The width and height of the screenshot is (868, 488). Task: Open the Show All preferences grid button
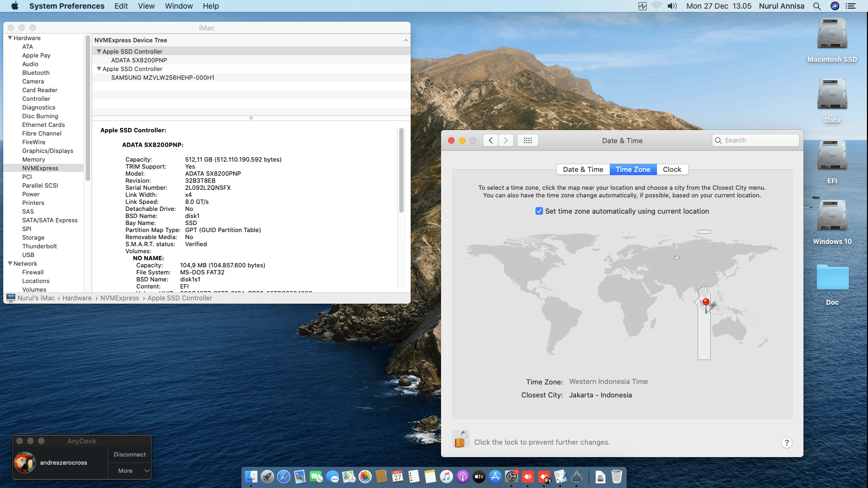pyautogui.click(x=527, y=140)
